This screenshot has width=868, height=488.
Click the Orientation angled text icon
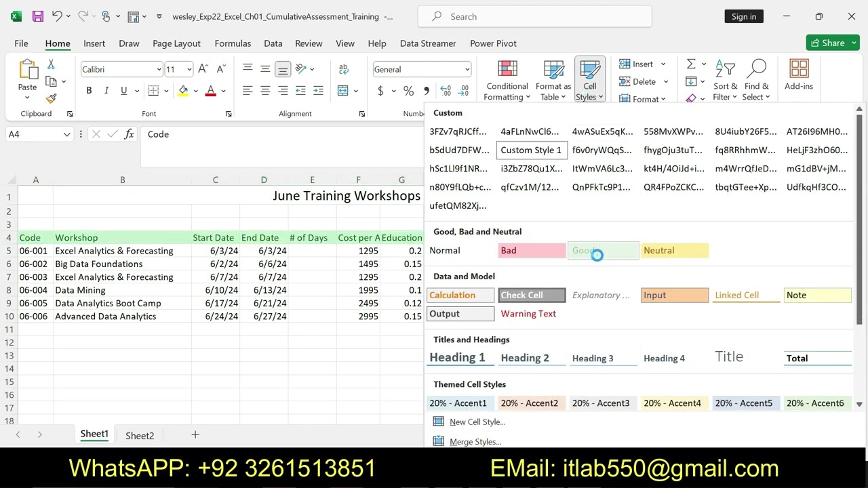coord(301,68)
